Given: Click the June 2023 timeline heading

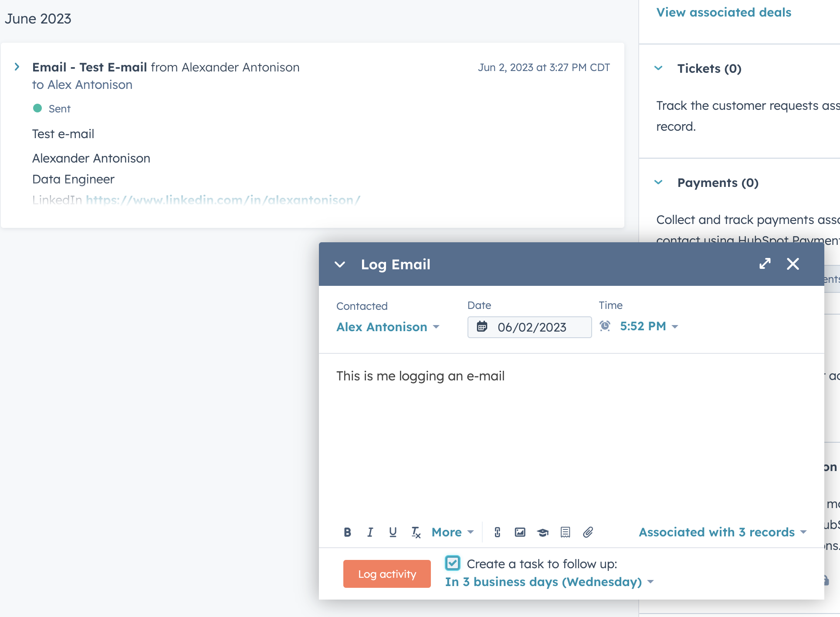Looking at the screenshot, I should [38, 19].
